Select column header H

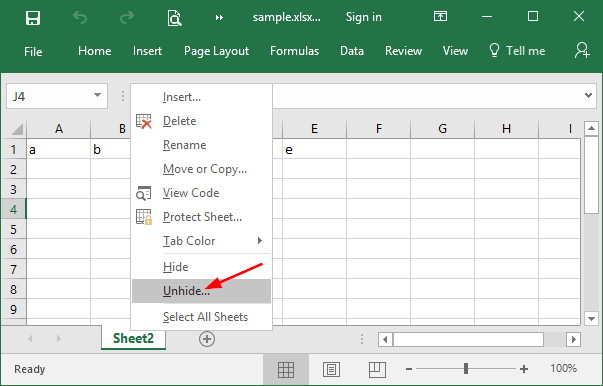tap(506, 129)
